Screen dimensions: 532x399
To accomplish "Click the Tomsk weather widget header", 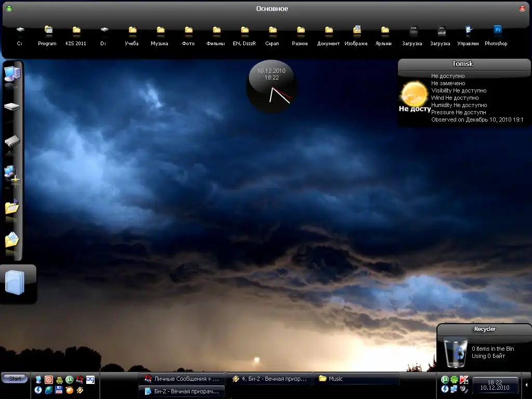I will 462,64.
